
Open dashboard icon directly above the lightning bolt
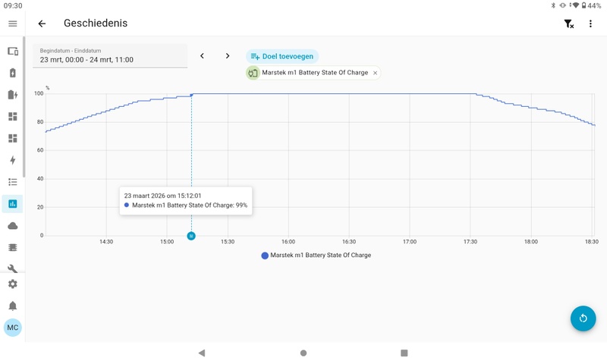[13, 138]
